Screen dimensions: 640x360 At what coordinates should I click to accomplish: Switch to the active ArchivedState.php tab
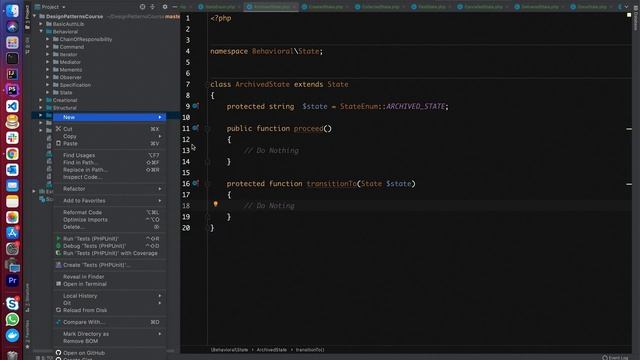pyautogui.click(x=271, y=7)
